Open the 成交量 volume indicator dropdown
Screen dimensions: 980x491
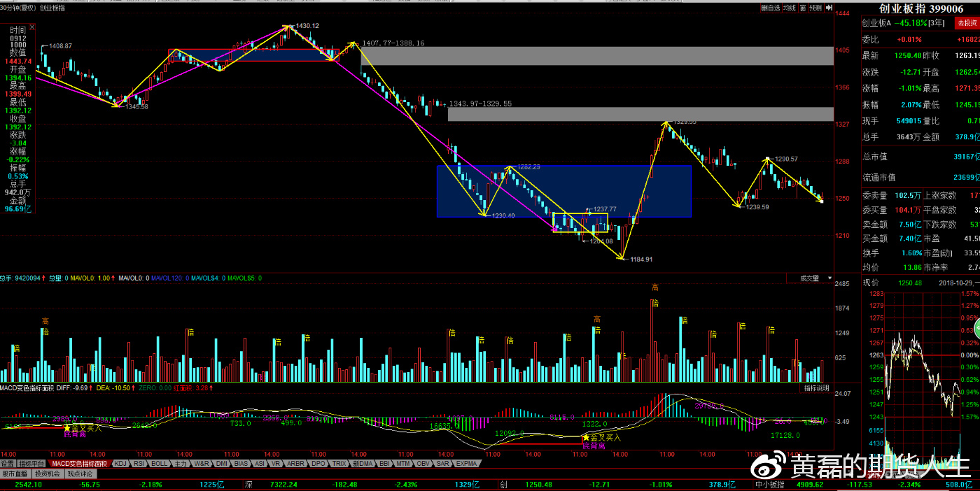tap(816, 278)
